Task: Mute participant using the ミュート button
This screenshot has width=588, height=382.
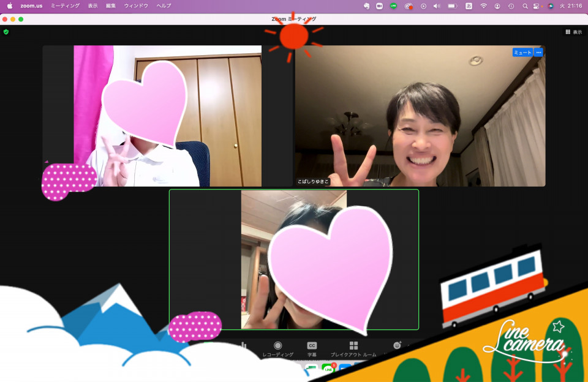Action: pyautogui.click(x=522, y=53)
